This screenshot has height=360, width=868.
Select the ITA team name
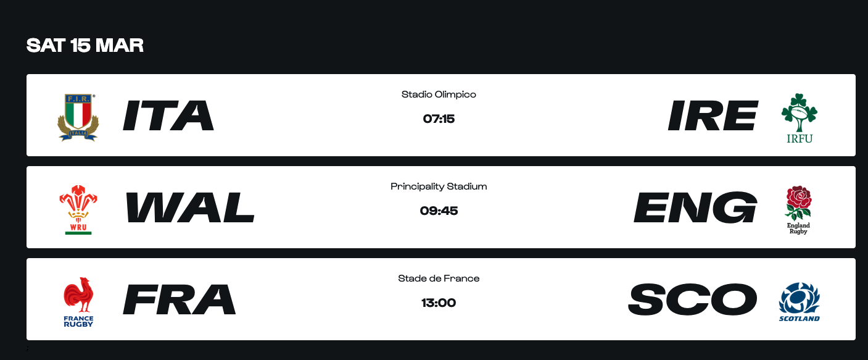[168, 115]
